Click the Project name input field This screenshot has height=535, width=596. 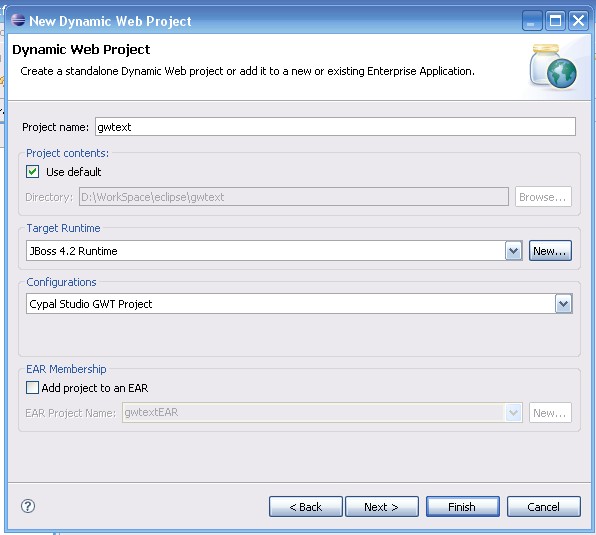click(335, 127)
